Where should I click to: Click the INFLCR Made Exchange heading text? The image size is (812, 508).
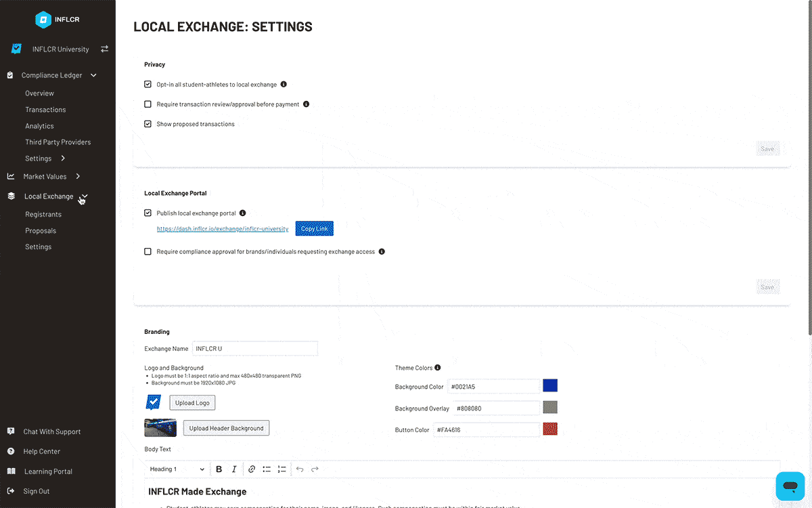pyautogui.click(x=197, y=492)
